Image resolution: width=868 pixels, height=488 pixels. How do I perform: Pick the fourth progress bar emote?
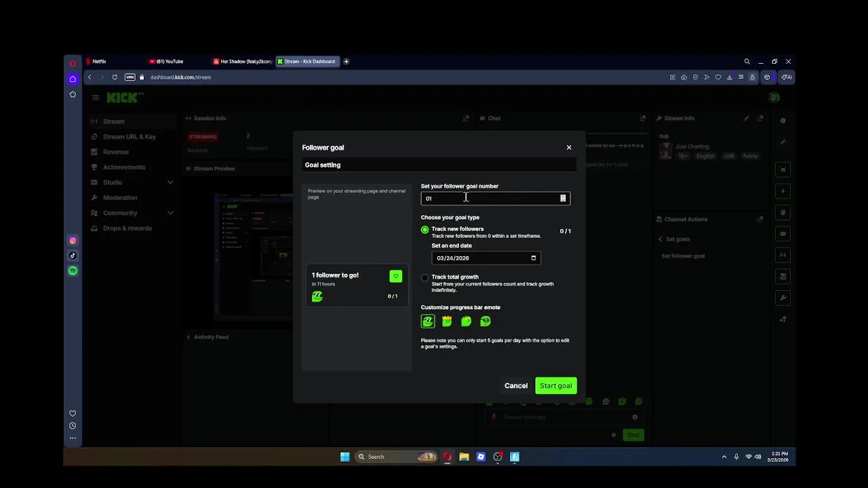pyautogui.click(x=486, y=321)
